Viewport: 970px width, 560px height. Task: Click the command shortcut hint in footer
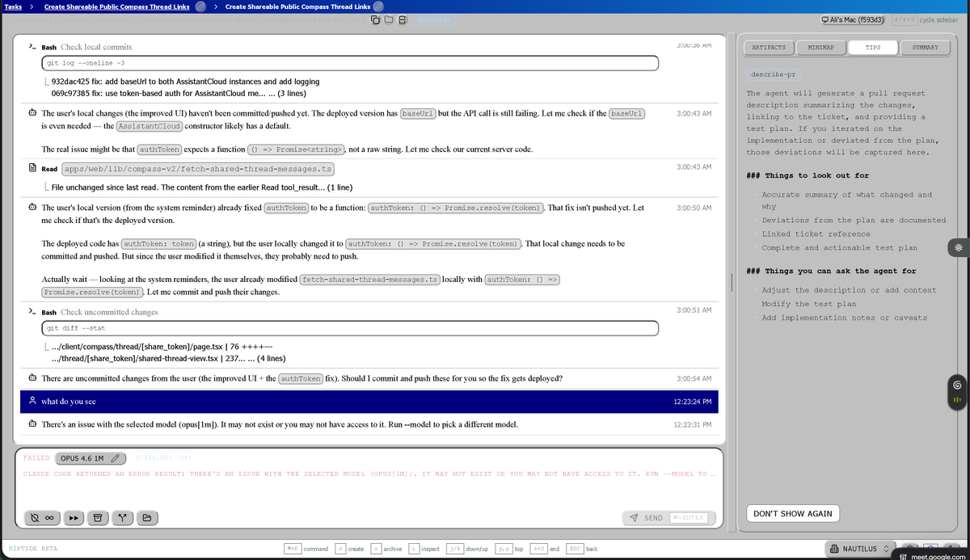[306, 549]
